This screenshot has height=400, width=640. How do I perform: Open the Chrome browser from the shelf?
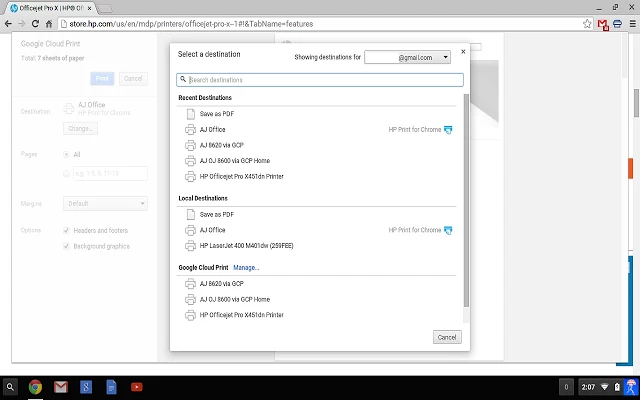35,387
